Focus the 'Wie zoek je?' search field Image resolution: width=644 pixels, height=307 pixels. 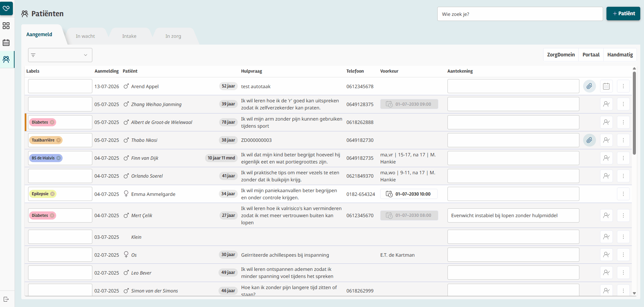(520, 14)
